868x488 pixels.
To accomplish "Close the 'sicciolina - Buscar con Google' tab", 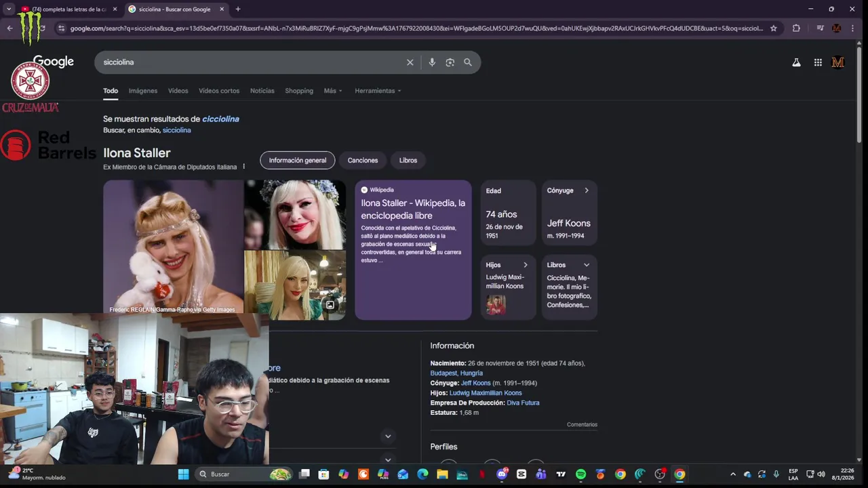I will click(222, 9).
